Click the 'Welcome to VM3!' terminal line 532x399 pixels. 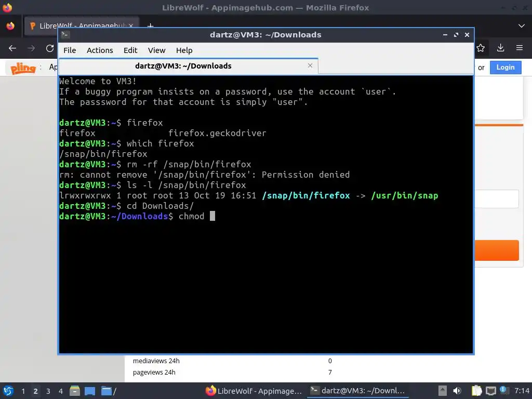(98, 82)
